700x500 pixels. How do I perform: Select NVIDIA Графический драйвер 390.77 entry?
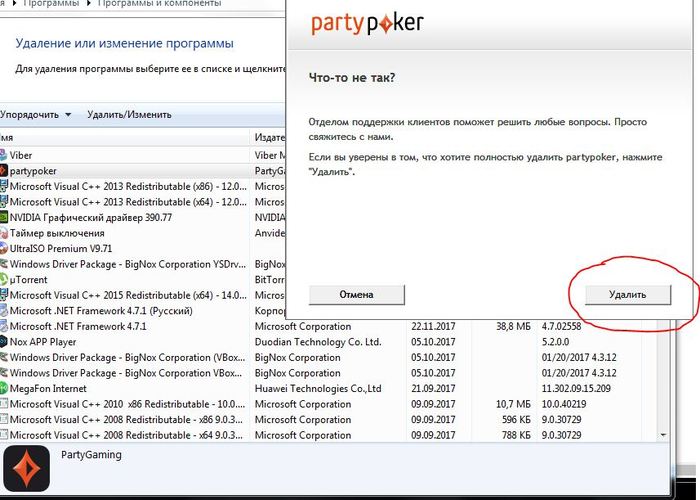(x=91, y=217)
